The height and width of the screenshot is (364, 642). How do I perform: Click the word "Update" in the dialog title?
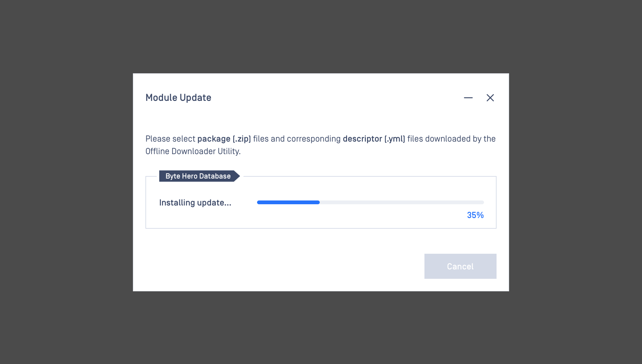pyautogui.click(x=195, y=98)
